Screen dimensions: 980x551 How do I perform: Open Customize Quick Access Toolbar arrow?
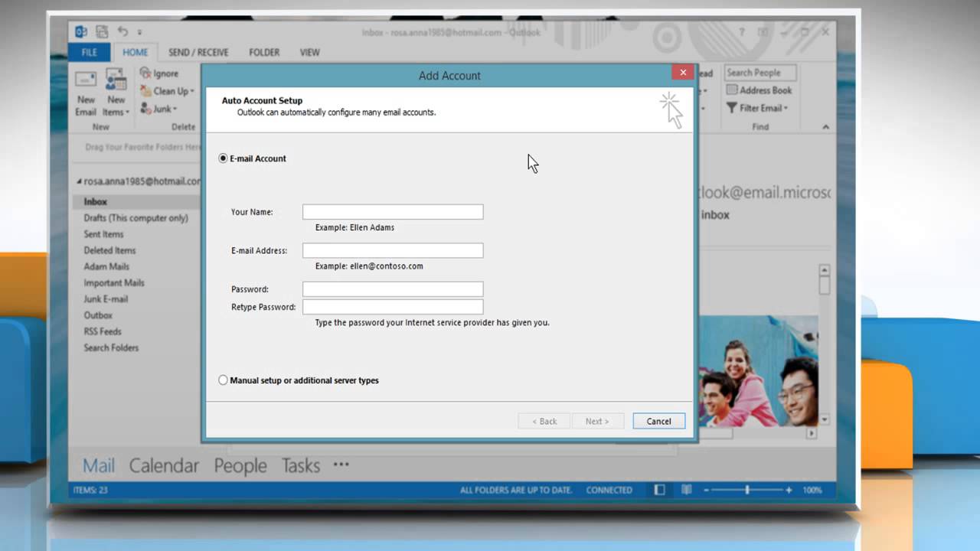coord(139,33)
